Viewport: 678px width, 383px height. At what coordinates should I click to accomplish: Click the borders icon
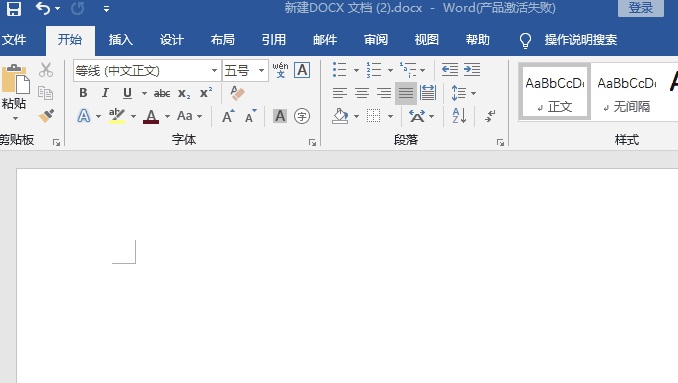point(374,116)
